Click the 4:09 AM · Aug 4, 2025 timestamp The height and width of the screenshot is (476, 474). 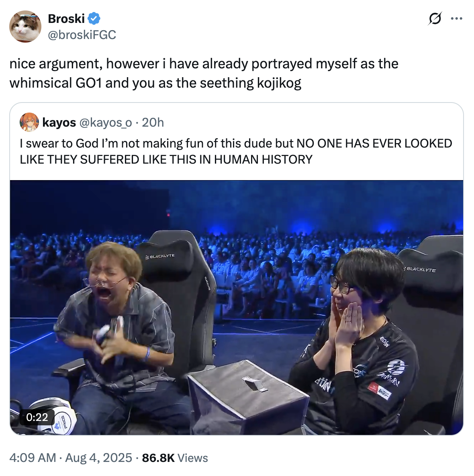(x=71, y=458)
